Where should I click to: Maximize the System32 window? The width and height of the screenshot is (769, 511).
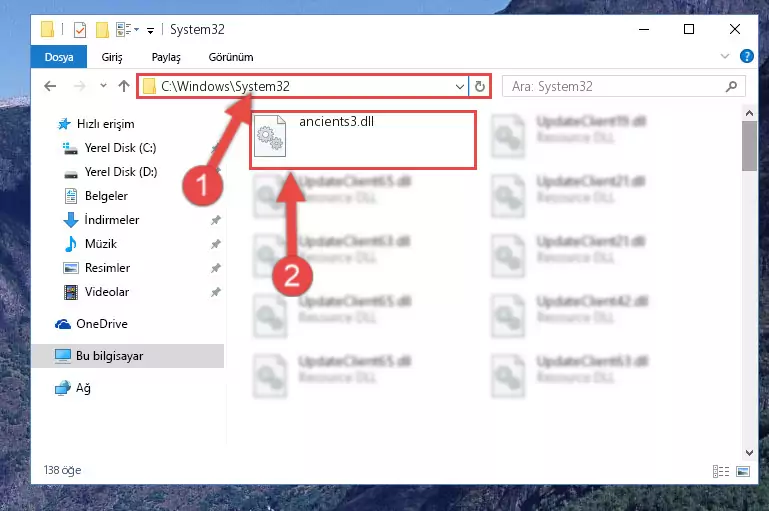[x=689, y=29]
